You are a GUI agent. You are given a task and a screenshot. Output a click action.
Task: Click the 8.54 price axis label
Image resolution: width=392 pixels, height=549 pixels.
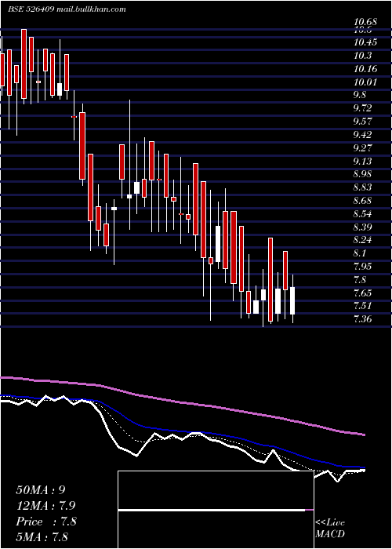pyautogui.click(x=362, y=213)
